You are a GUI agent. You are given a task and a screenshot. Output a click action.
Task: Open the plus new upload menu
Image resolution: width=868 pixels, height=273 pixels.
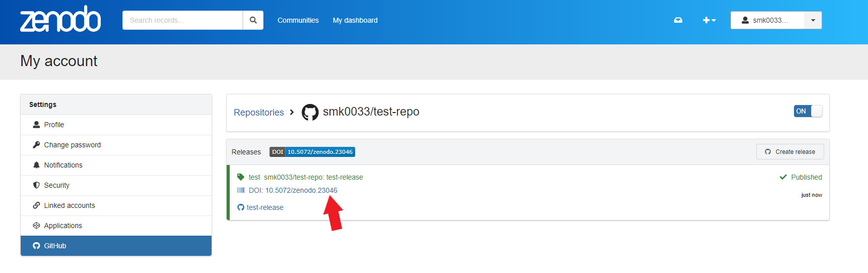click(709, 20)
